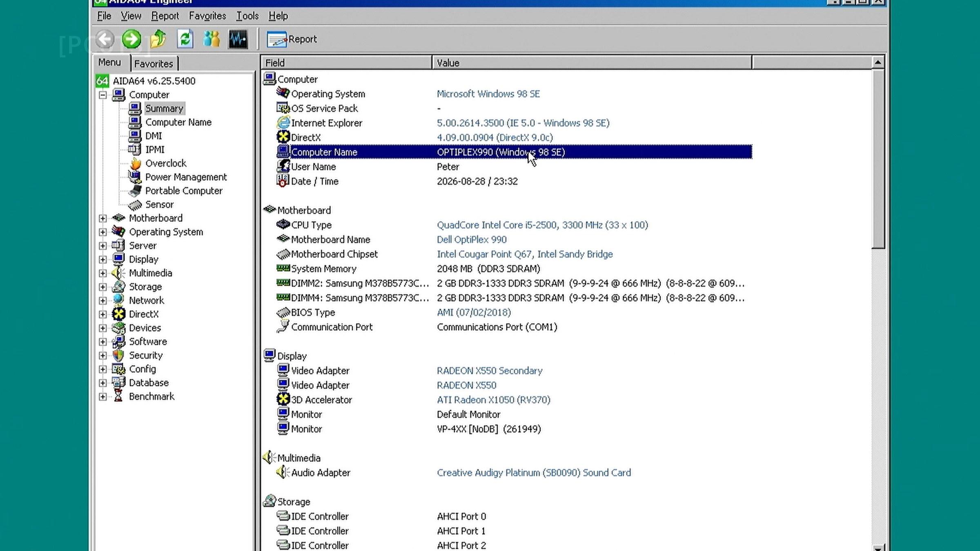
Task: Expand the Storage tree node
Action: pyautogui.click(x=103, y=287)
